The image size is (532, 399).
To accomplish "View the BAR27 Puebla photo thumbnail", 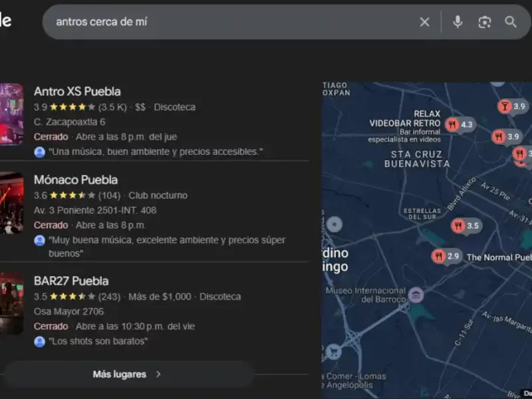I will (x=11, y=304).
